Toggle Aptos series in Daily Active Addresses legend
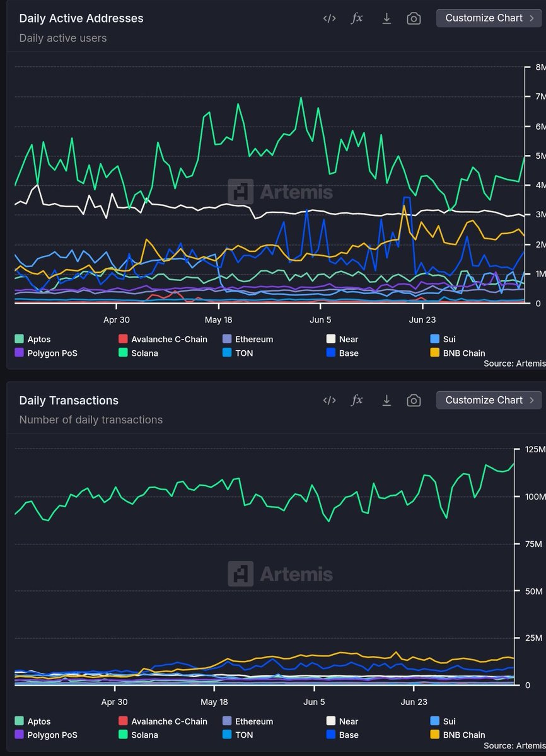 click(x=32, y=339)
